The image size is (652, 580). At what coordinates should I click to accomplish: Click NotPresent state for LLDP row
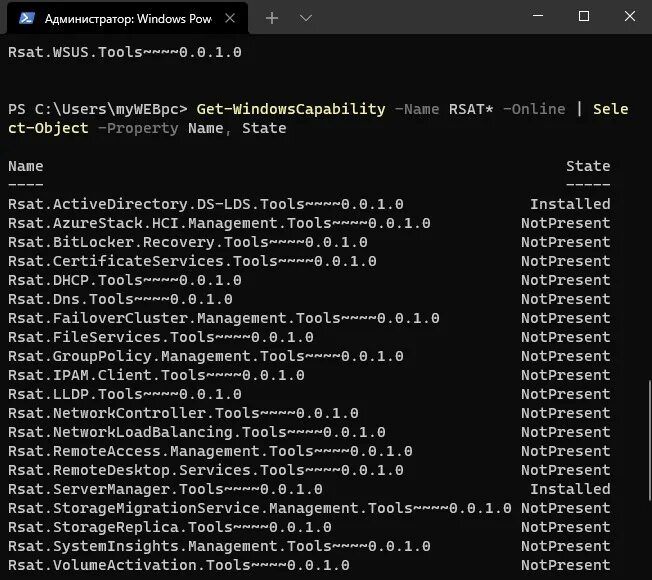tap(566, 394)
